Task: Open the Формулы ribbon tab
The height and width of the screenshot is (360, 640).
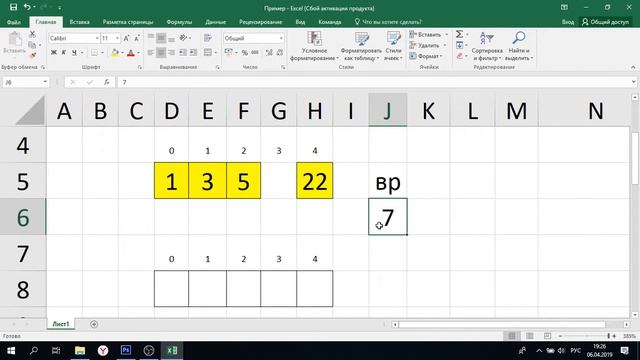Action: 179,22
